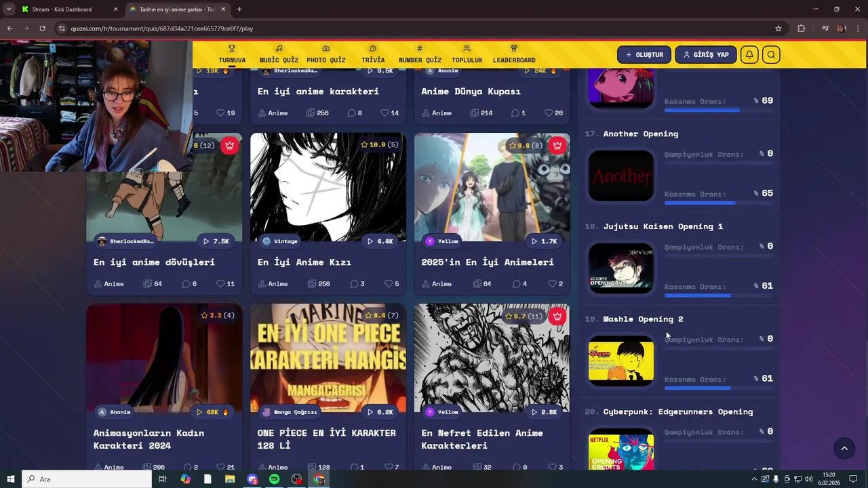Click the Oluştur button
Screen dimensions: 868x488
pyautogui.click(x=644, y=55)
